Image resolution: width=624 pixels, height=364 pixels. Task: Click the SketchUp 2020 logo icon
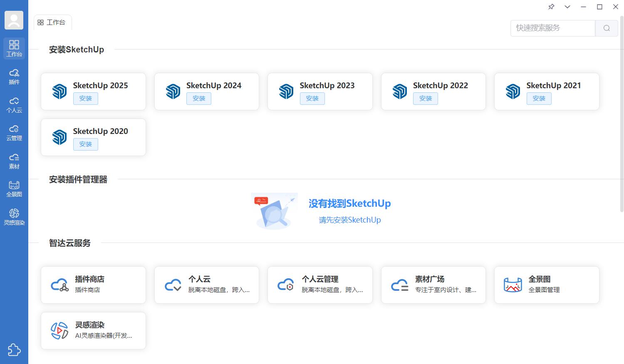tap(59, 137)
